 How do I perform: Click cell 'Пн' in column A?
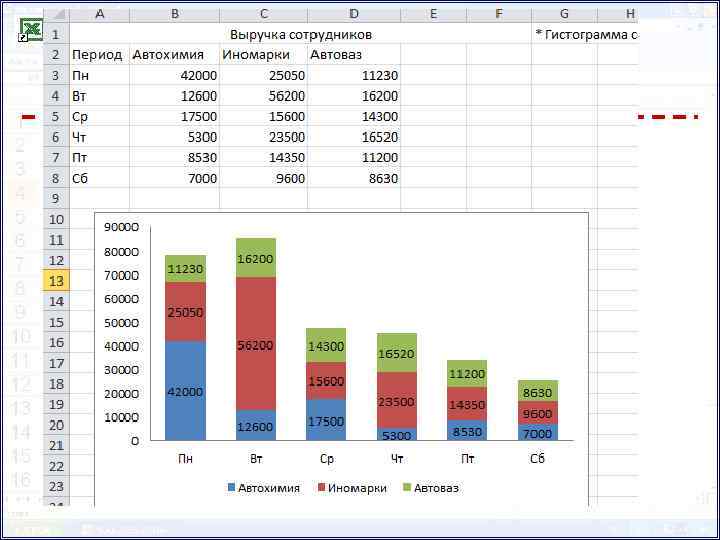99,76
